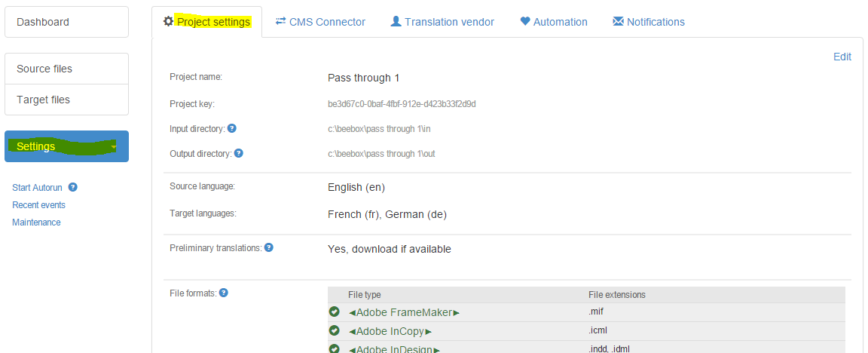Screen dimensions: 868x353
Task: Open the Dashboard sidebar item
Action: (43, 22)
